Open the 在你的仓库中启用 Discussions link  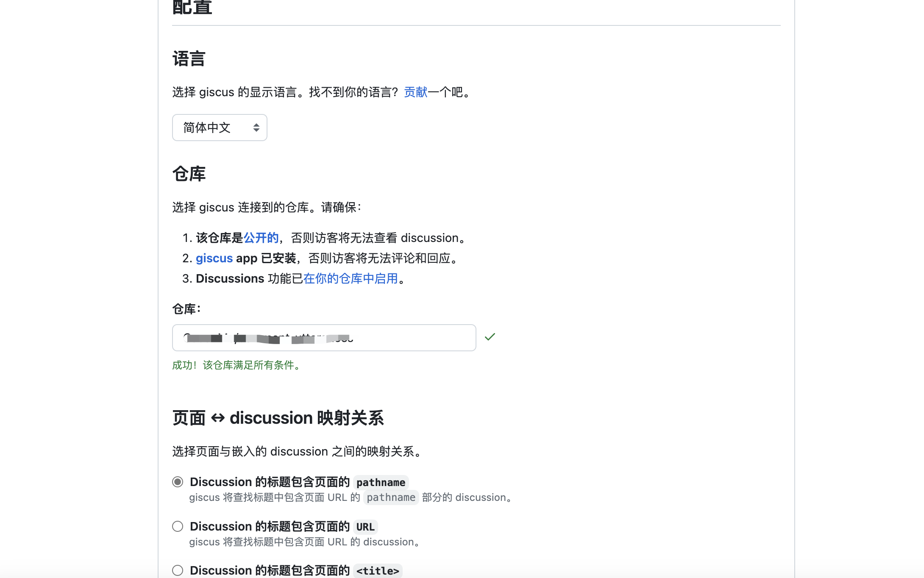351,278
